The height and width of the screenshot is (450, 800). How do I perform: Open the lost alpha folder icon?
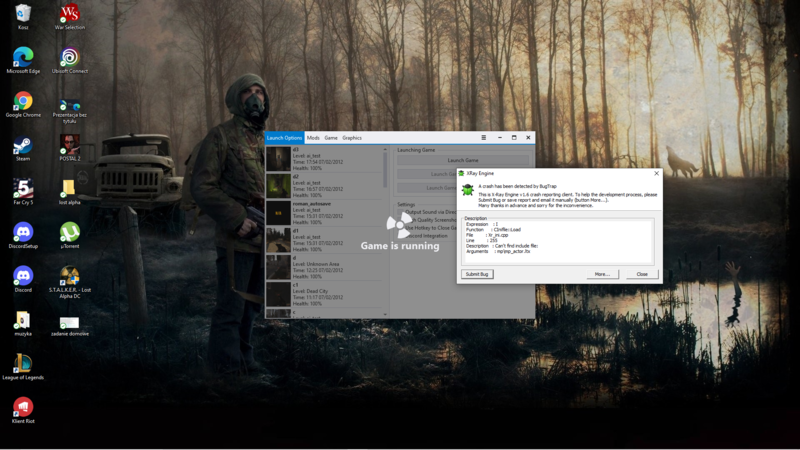[x=70, y=192]
